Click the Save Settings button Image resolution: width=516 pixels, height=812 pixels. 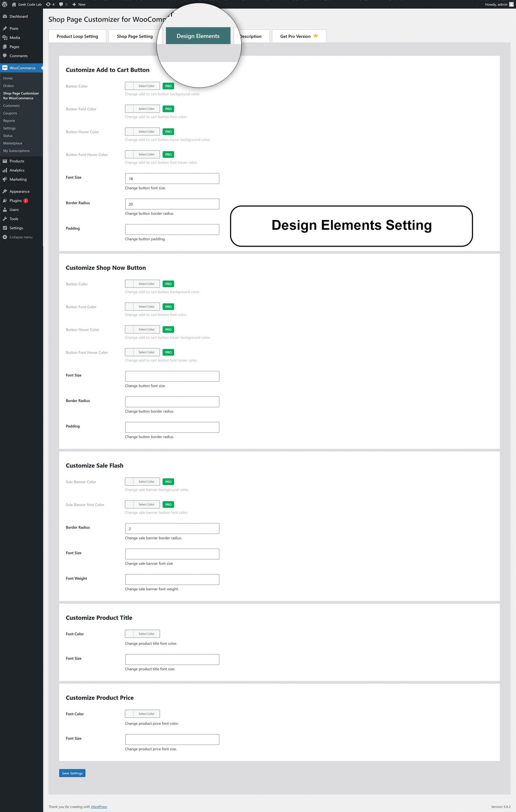click(x=72, y=773)
